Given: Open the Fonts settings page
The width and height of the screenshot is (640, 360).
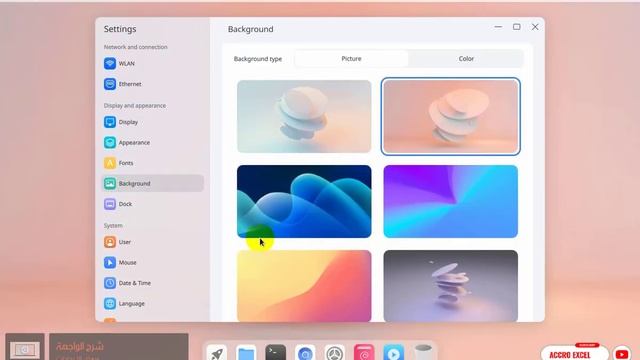Looking at the screenshot, I should pos(152,163).
